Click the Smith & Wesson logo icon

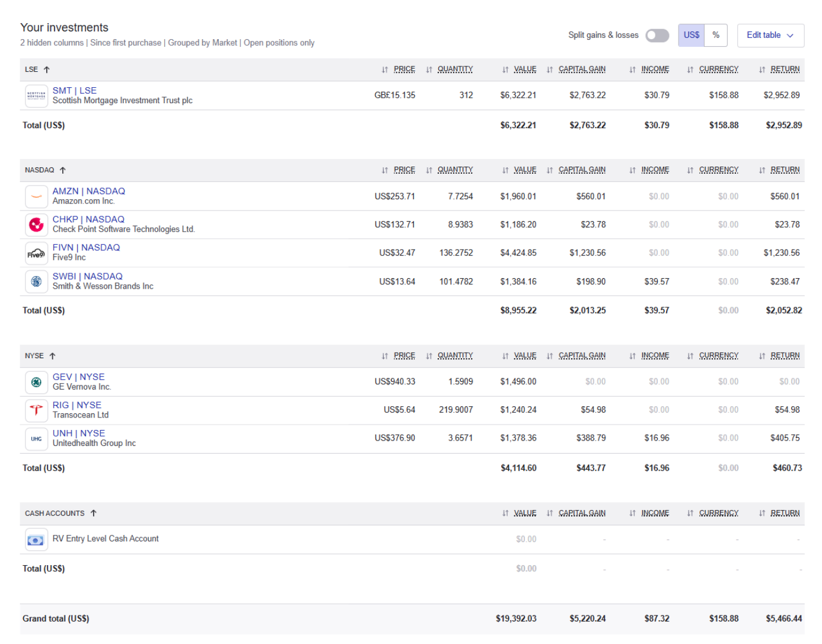coord(36,282)
